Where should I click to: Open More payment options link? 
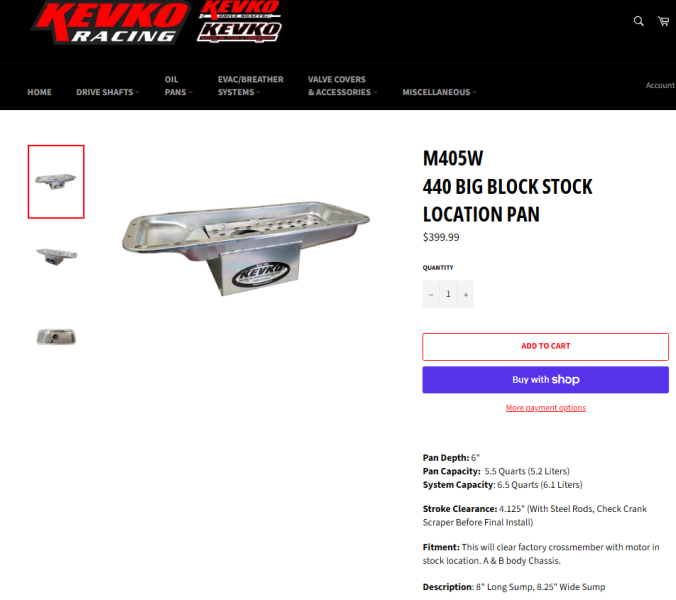tap(545, 408)
